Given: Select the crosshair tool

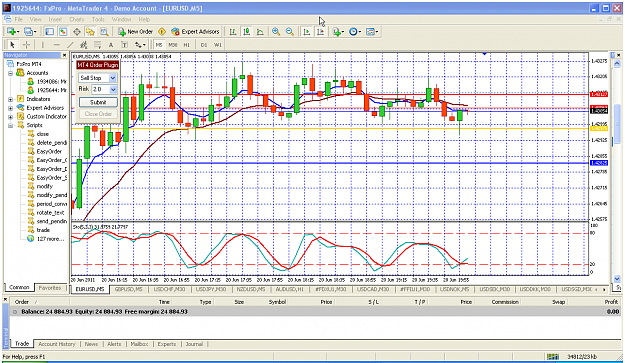Looking at the screenshot, I should pyautogui.click(x=26, y=45).
